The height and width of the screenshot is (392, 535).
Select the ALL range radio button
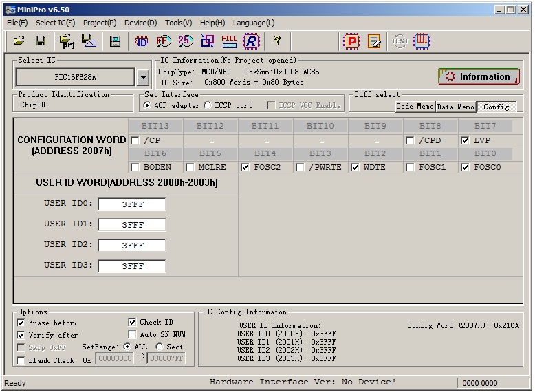point(127,347)
